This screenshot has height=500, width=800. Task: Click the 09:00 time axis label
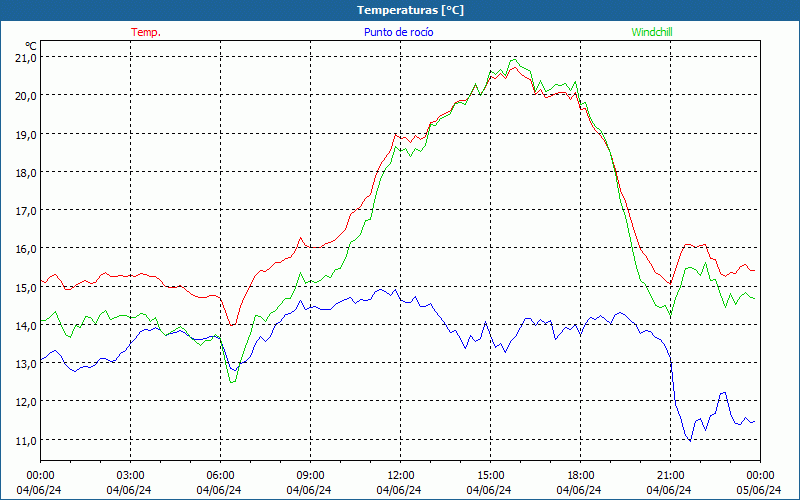(310, 475)
